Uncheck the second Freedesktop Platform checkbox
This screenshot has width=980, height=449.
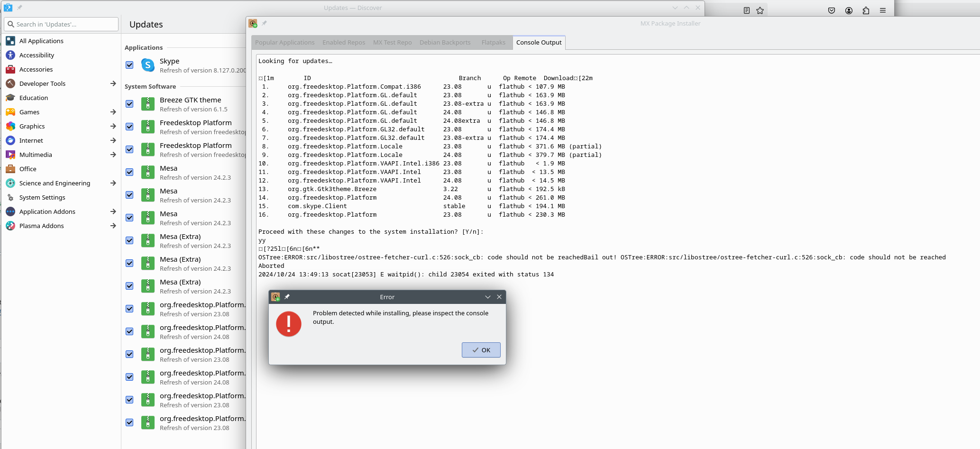pyautogui.click(x=129, y=149)
